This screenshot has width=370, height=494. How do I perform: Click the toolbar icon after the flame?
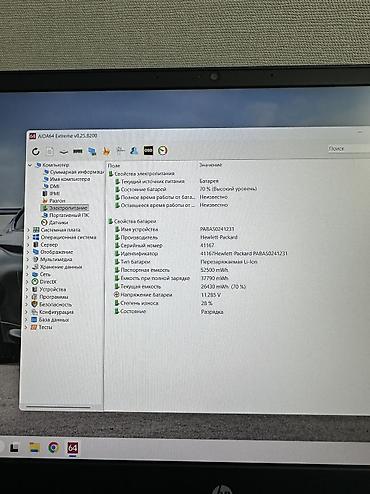[120, 151]
